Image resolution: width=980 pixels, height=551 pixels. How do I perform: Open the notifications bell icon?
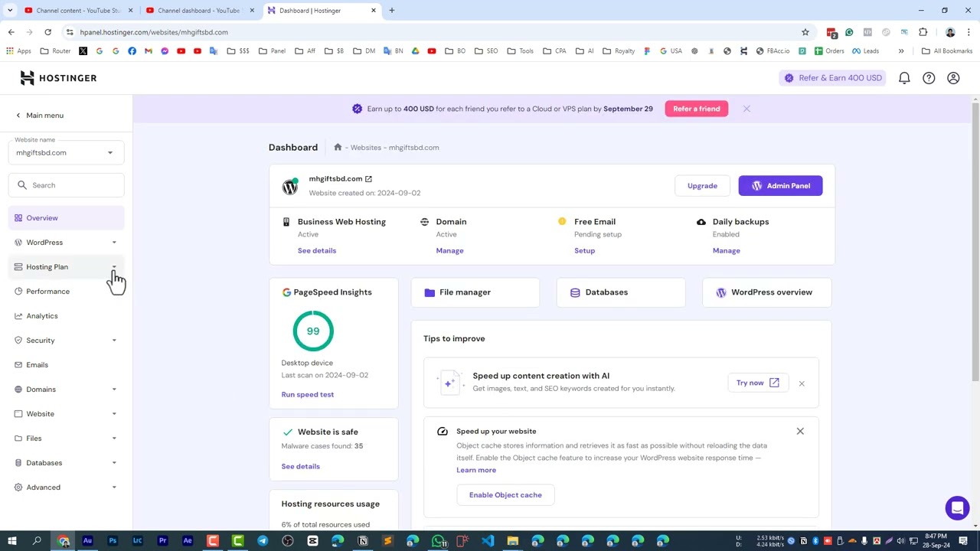tap(904, 78)
